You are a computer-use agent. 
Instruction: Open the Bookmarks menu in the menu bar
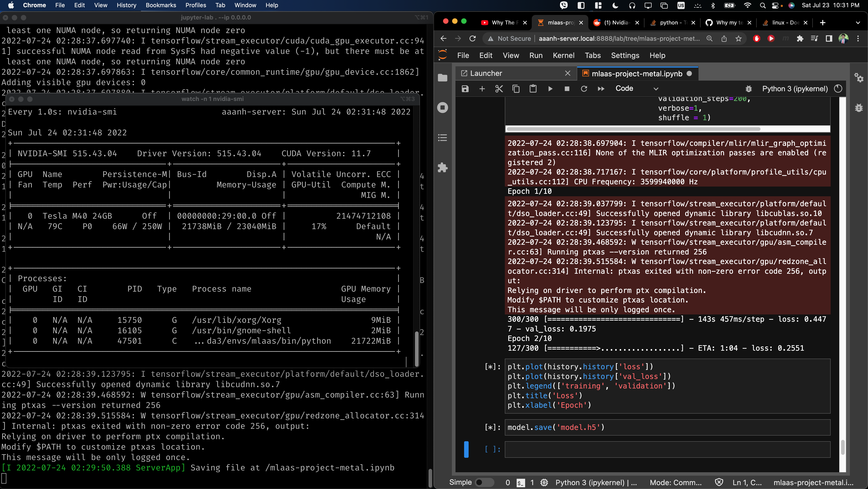click(x=161, y=5)
